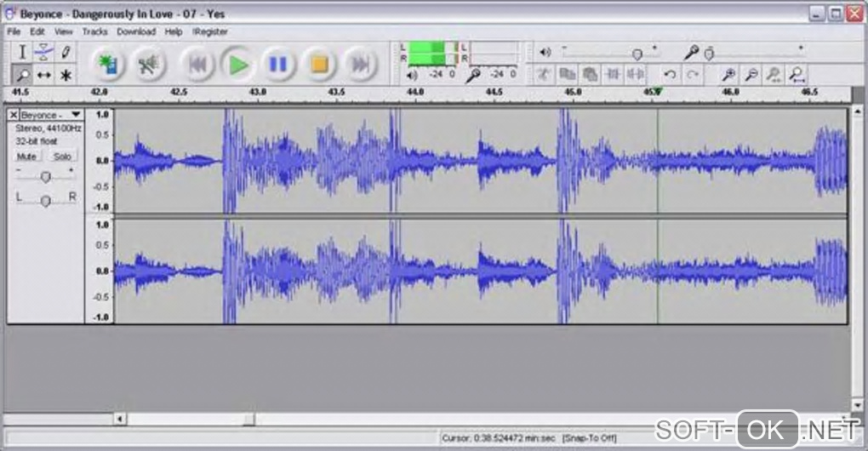868x451 pixels.
Task: Click the output volume slider knob
Action: [637, 54]
